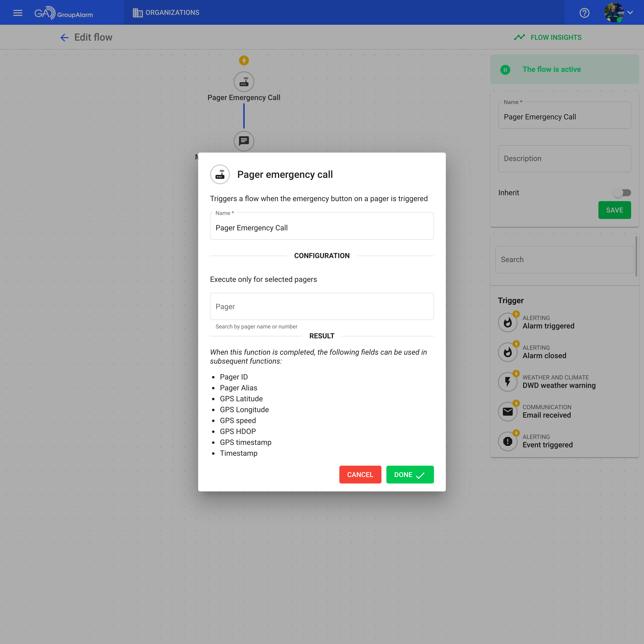Pause the flow via green pause icon
The width and height of the screenshot is (644, 644).
[x=505, y=70]
